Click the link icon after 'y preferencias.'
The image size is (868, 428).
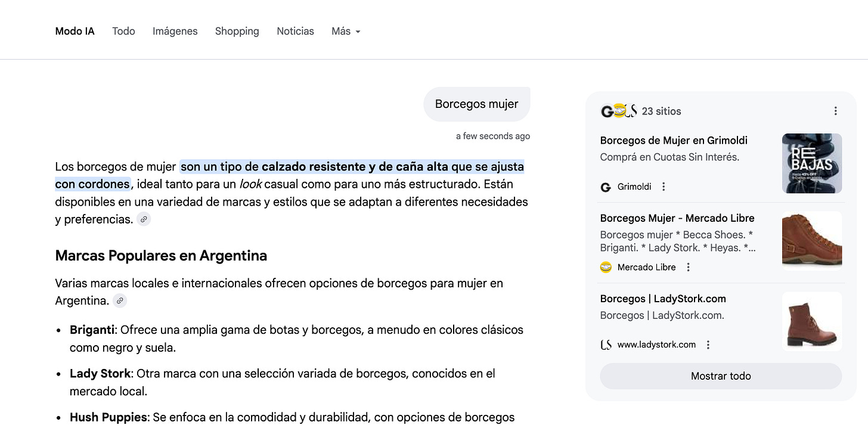click(144, 219)
